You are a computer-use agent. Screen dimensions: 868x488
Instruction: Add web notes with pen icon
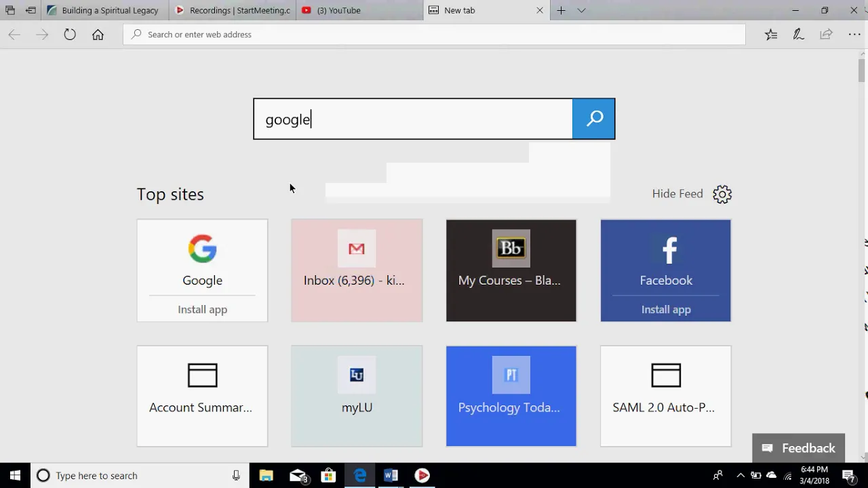point(798,35)
